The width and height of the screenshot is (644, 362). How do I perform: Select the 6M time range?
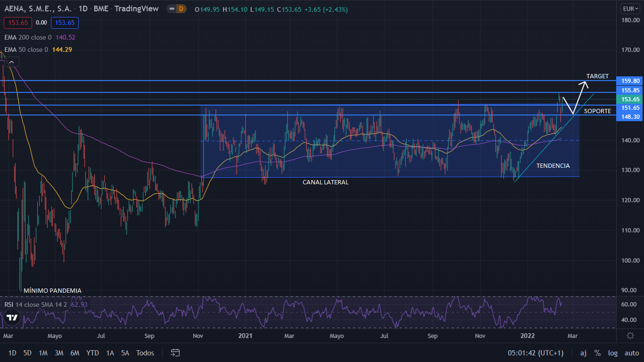[x=74, y=353]
